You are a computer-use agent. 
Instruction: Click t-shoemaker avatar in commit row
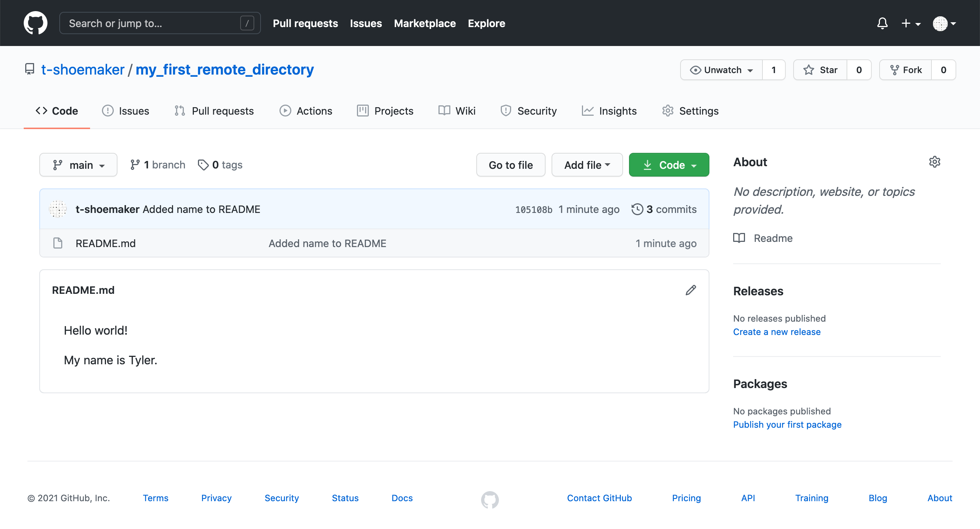(58, 209)
